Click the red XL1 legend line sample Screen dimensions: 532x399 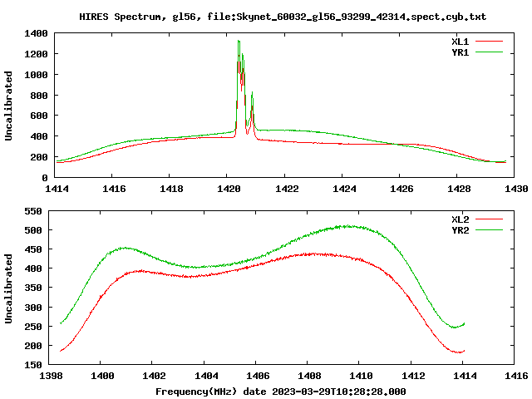(x=489, y=42)
